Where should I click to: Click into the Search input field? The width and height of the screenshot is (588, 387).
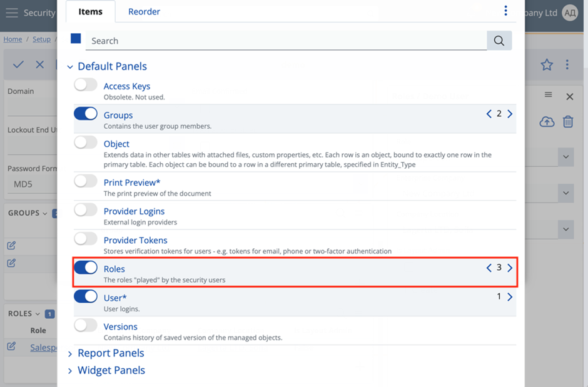(286, 41)
